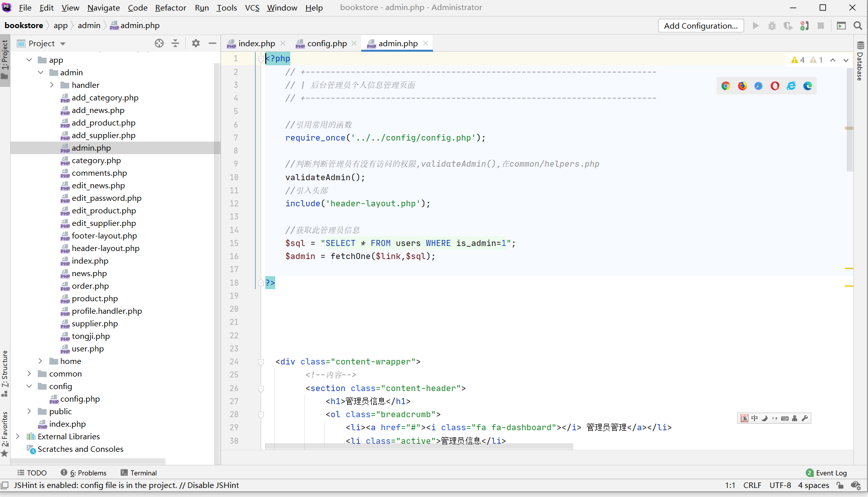Open in Safari browser icon
Image resolution: width=868 pixels, height=497 pixels.
click(x=758, y=86)
